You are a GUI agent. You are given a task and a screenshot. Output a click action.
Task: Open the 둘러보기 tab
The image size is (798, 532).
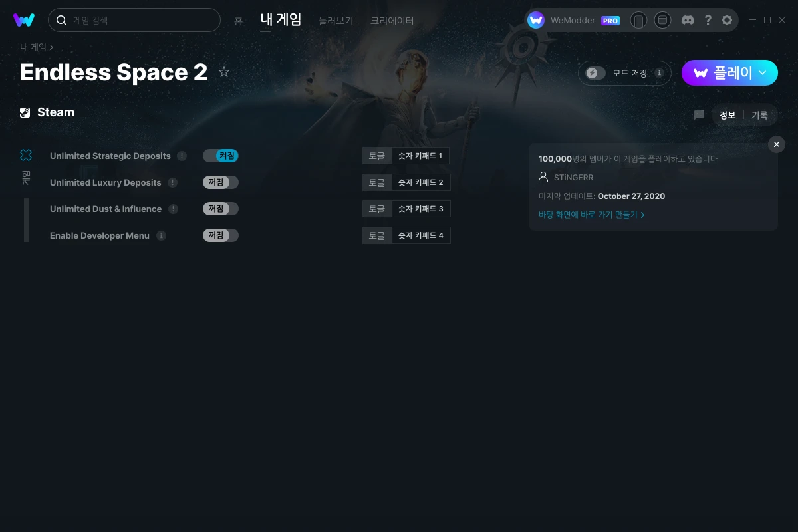[336, 21]
